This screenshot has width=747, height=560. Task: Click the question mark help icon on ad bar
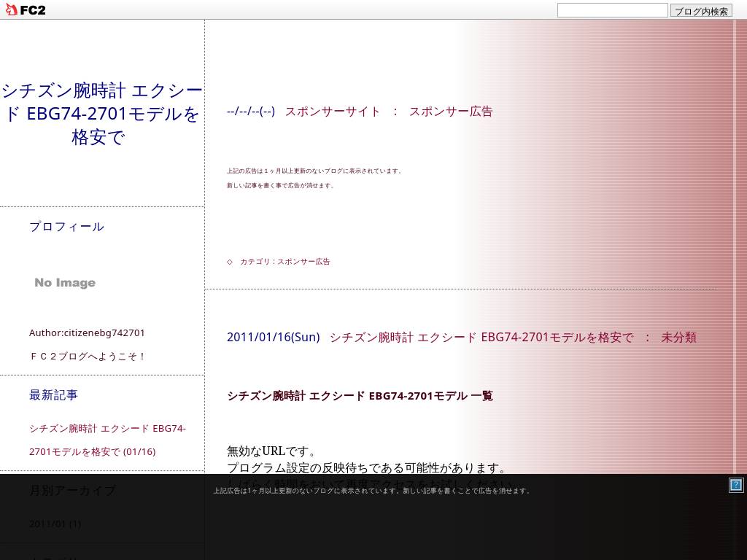[736, 485]
